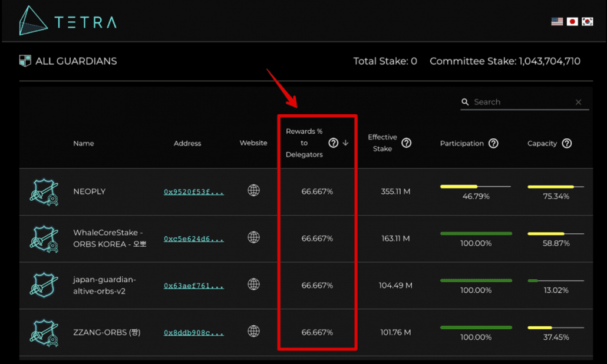Switch language with the US flag

tap(557, 22)
